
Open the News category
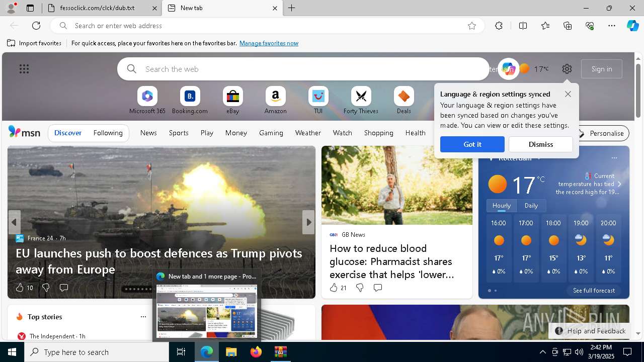click(148, 133)
